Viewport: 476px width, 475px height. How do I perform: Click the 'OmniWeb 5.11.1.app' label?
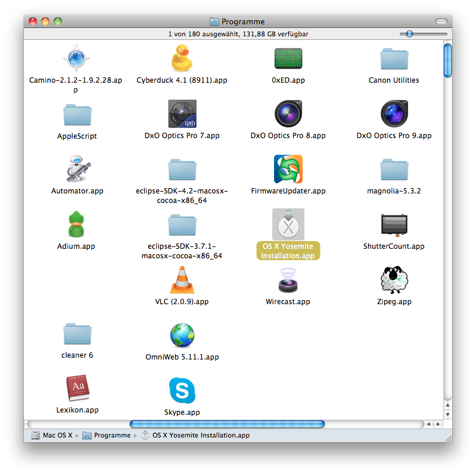coord(182,357)
